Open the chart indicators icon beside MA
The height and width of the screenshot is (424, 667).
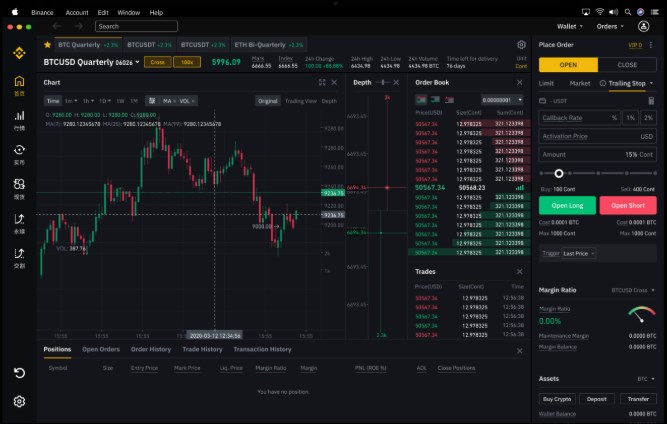pyautogui.click(x=151, y=101)
